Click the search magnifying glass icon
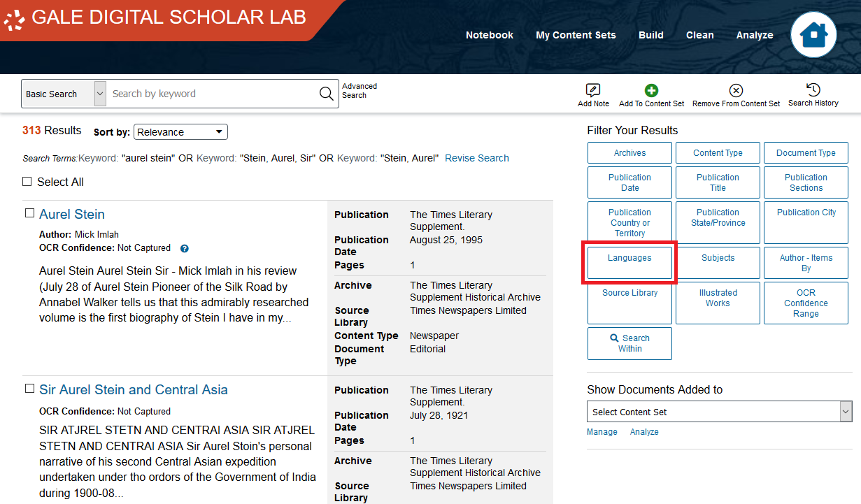Image resolution: width=861 pixels, height=504 pixels. click(x=325, y=93)
